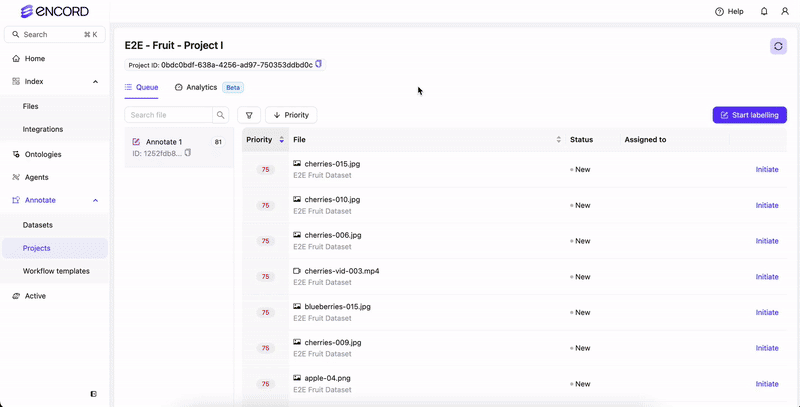800x407 pixels.
Task: Open the filter funnel button
Action: pyautogui.click(x=249, y=115)
